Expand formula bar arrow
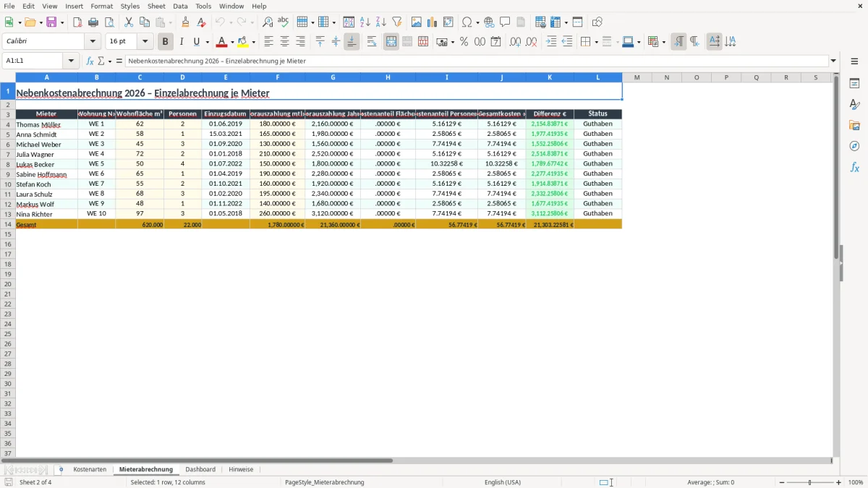The width and height of the screenshot is (868, 488). (x=833, y=61)
